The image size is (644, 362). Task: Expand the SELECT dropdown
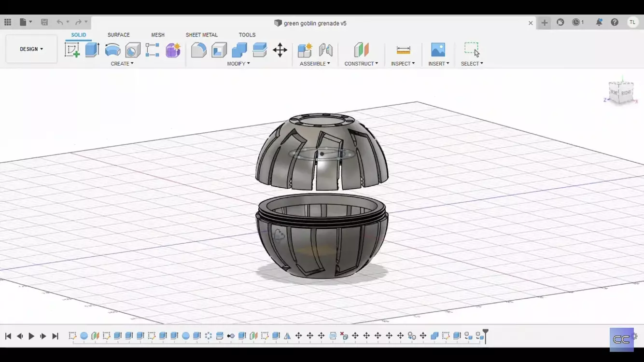coord(472,64)
